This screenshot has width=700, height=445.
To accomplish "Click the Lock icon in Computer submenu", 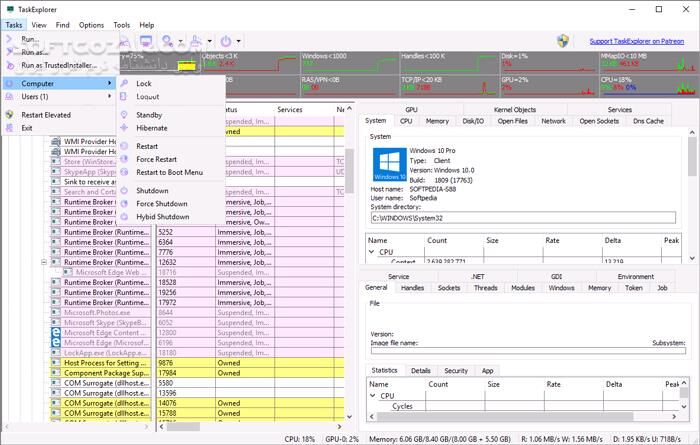I will [124, 84].
